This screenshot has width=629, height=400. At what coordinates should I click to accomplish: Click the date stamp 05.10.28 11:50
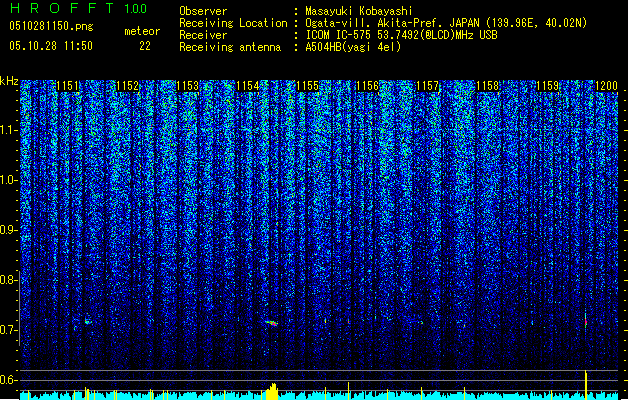pos(51,46)
